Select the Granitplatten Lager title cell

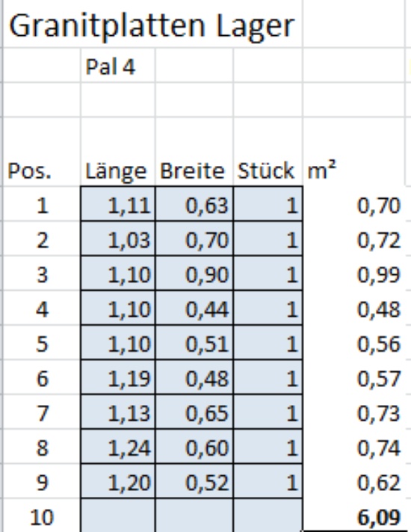click(152, 25)
